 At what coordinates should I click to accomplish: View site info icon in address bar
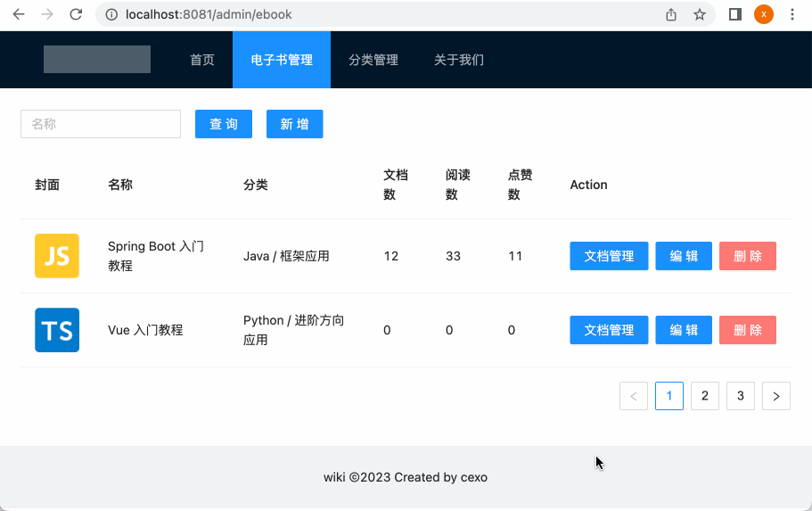point(111,14)
